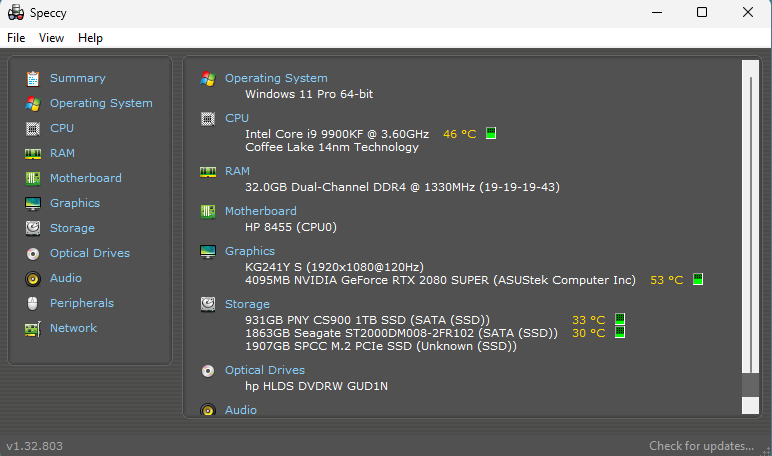772x456 pixels.
Task: Select the Storage drive icon in sidebar
Action: pyautogui.click(x=33, y=228)
